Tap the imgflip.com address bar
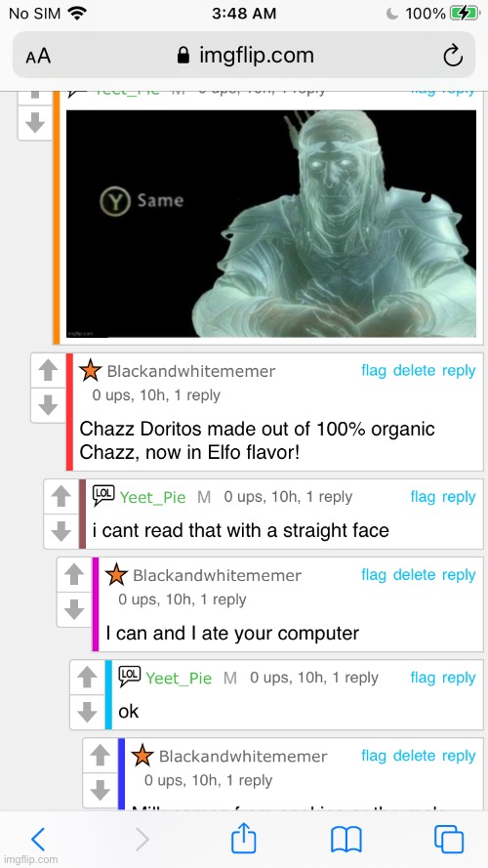488x868 pixels. [x=244, y=56]
